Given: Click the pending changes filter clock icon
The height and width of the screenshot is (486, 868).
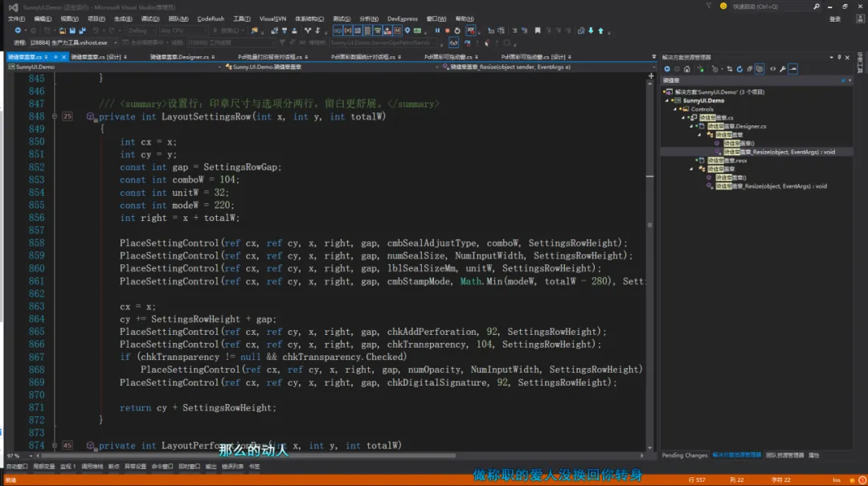Looking at the screenshot, I should click(x=714, y=69).
